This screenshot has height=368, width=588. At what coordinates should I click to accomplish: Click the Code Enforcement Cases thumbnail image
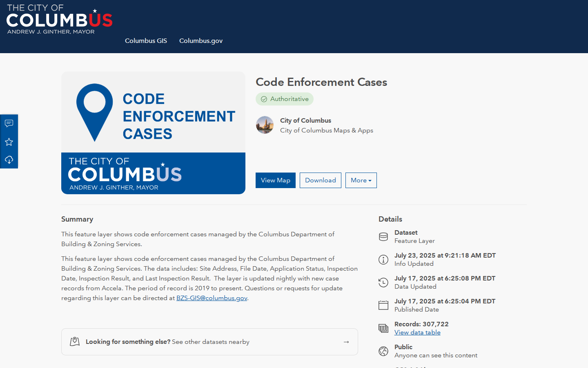pyautogui.click(x=153, y=133)
